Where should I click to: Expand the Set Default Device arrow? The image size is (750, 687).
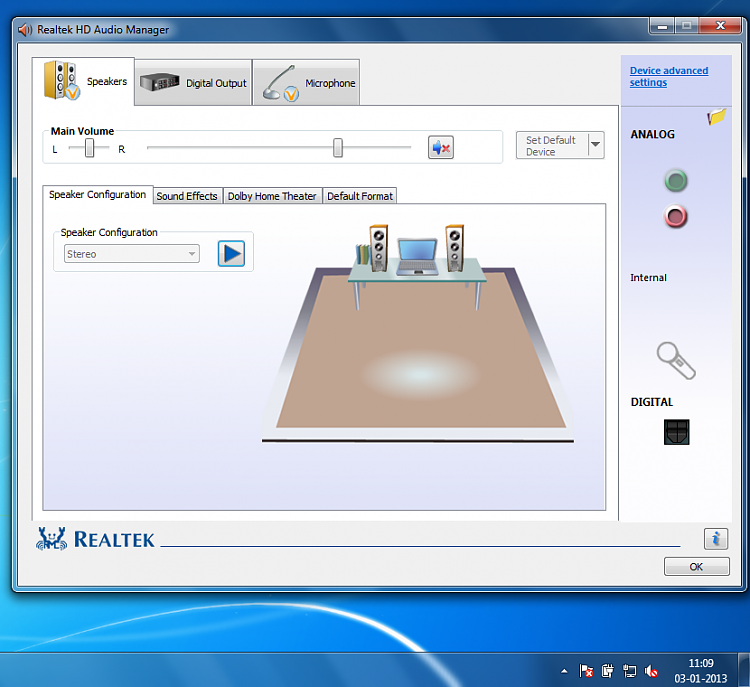pyautogui.click(x=596, y=144)
